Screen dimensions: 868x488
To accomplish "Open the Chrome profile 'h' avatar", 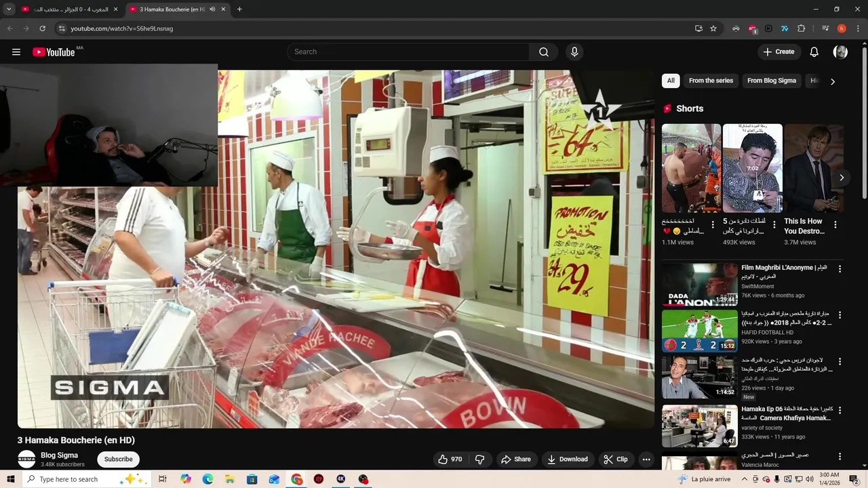I will [x=842, y=28].
